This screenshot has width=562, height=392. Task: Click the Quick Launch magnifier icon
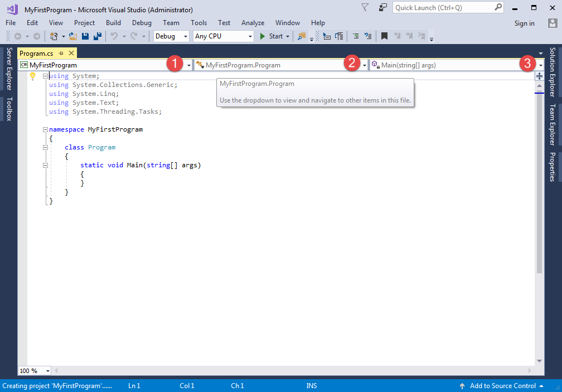tap(498, 7)
